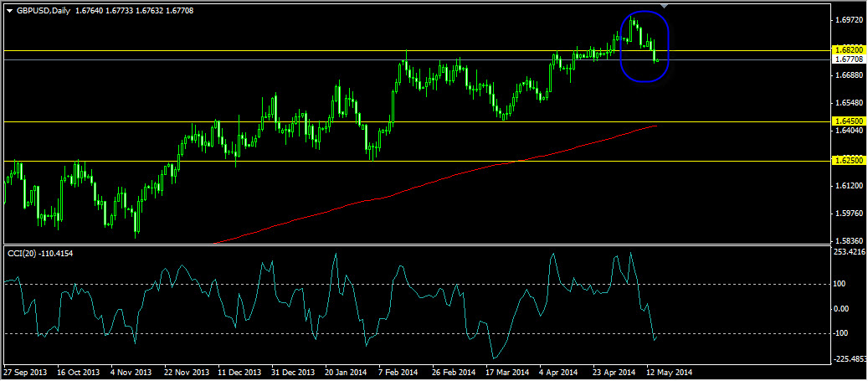
Task: Click the 253.4216 CCI scale maximum
Action: [850, 253]
